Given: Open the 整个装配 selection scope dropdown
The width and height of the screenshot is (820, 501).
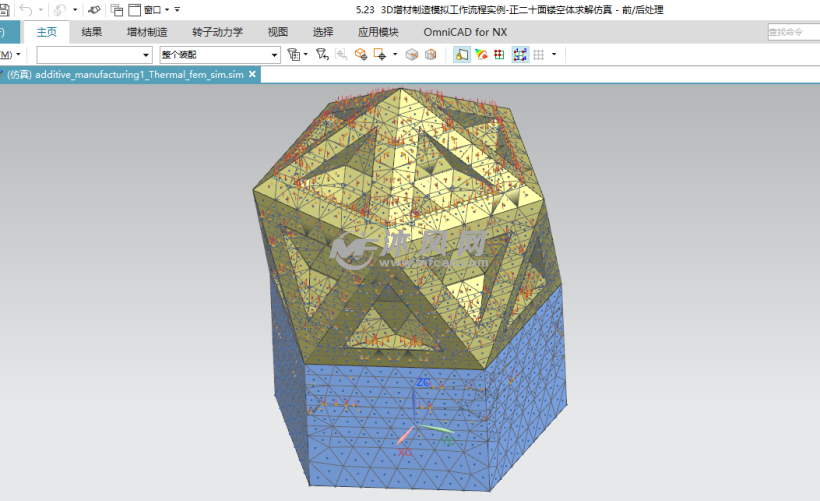Looking at the screenshot, I should click(220, 54).
